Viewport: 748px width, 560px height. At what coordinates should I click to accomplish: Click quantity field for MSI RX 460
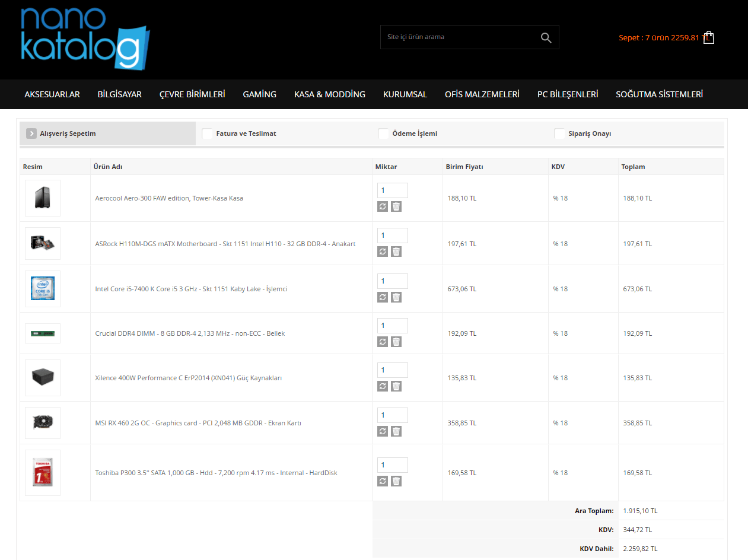(393, 415)
